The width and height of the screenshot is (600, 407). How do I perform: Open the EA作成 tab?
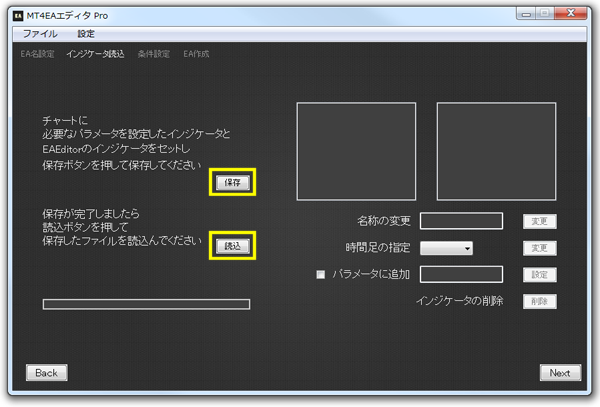pos(196,54)
